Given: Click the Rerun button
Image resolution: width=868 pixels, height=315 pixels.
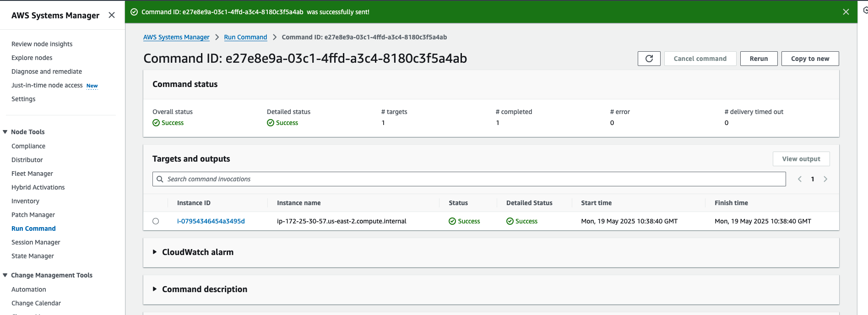Looking at the screenshot, I should pos(759,59).
